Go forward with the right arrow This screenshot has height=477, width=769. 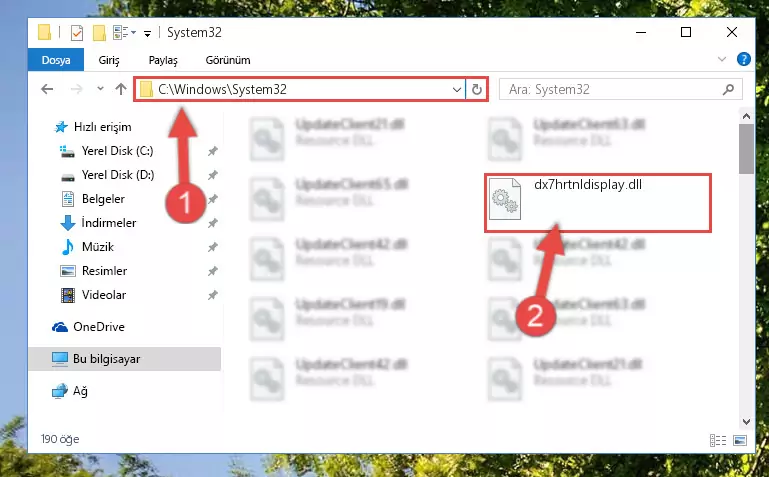click(x=77, y=89)
